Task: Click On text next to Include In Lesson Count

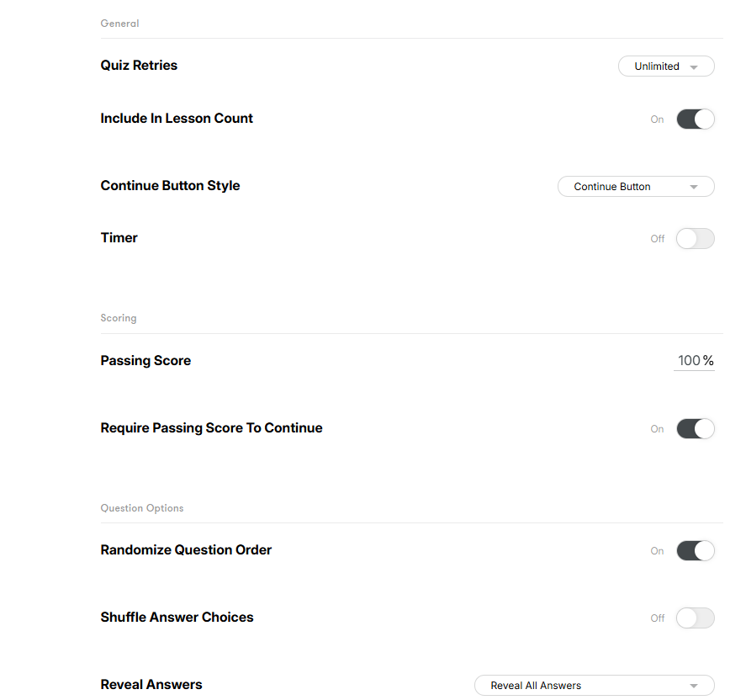Action: [657, 119]
